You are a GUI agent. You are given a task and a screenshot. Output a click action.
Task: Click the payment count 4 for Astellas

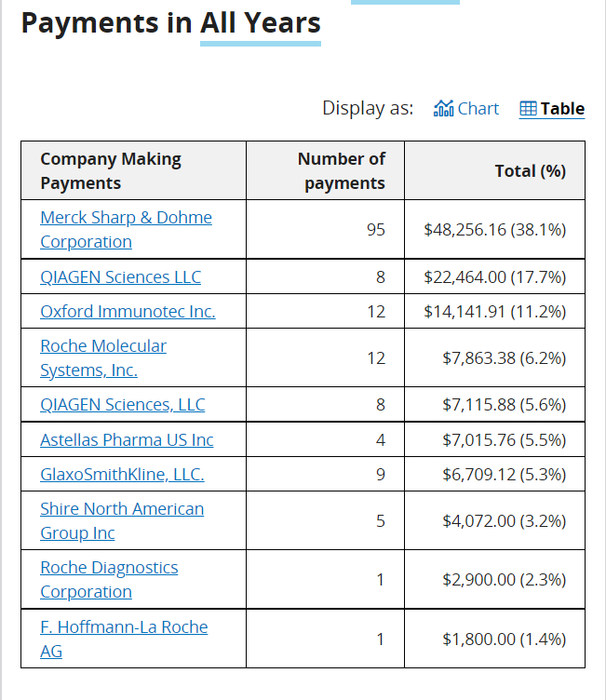(381, 439)
